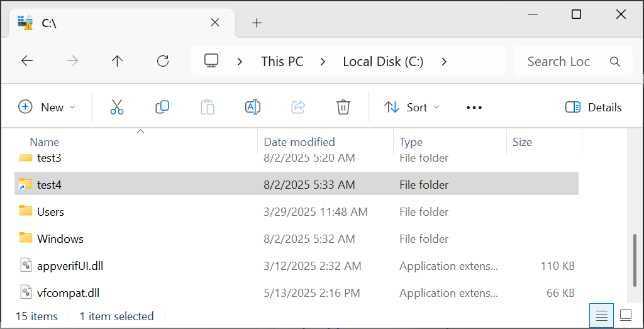Click the Refresh icon
The image size is (644, 329).
click(x=163, y=61)
